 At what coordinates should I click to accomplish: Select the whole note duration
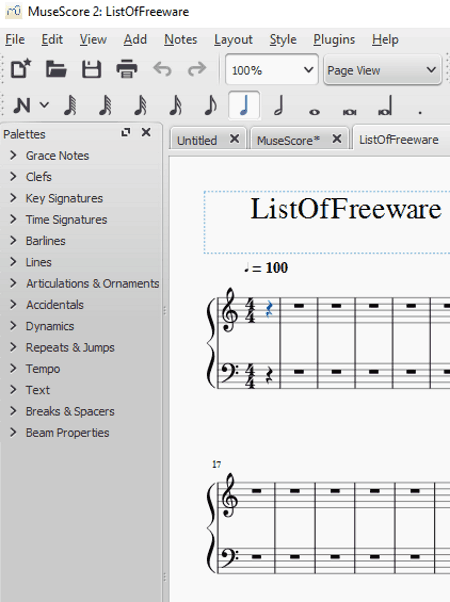point(314,112)
